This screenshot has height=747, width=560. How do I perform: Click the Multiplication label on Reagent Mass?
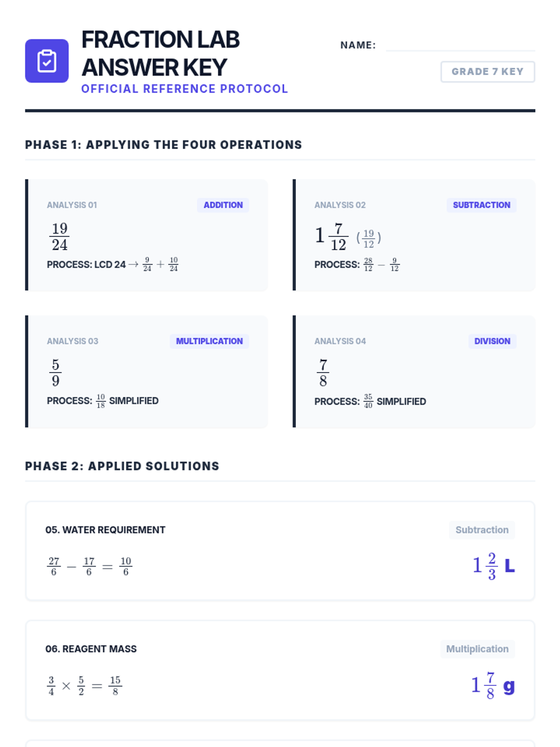click(477, 649)
